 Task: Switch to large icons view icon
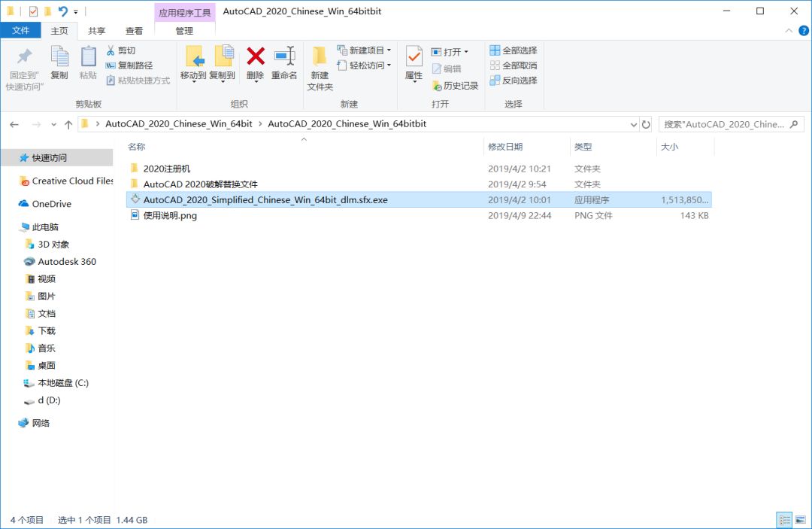[800, 519]
